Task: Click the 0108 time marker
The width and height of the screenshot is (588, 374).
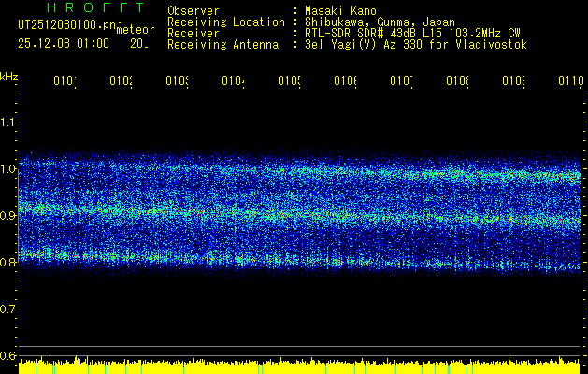Action: tap(456, 82)
